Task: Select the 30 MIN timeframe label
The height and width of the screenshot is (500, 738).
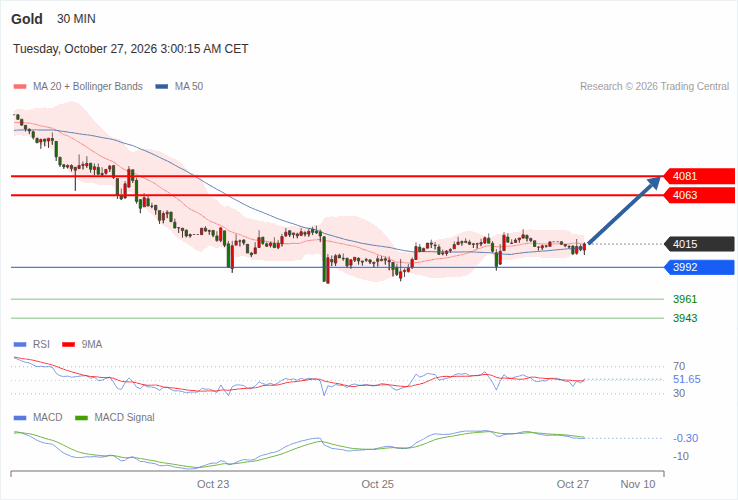Action: pyautogui.click(x=76, y=19)
